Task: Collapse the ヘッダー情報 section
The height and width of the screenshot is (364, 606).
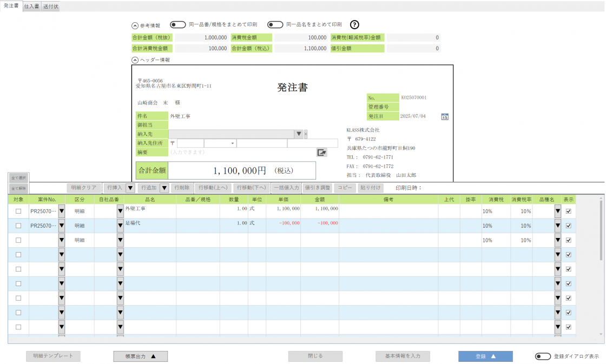Action: coord(135,60)
